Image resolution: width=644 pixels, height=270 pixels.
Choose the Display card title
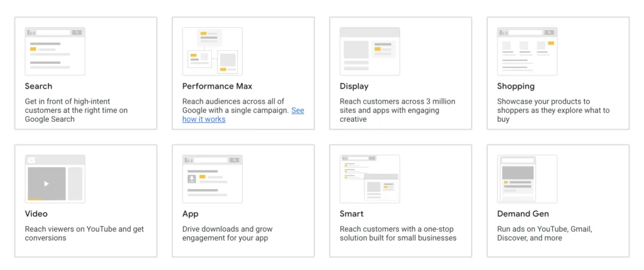pos(354,86)
